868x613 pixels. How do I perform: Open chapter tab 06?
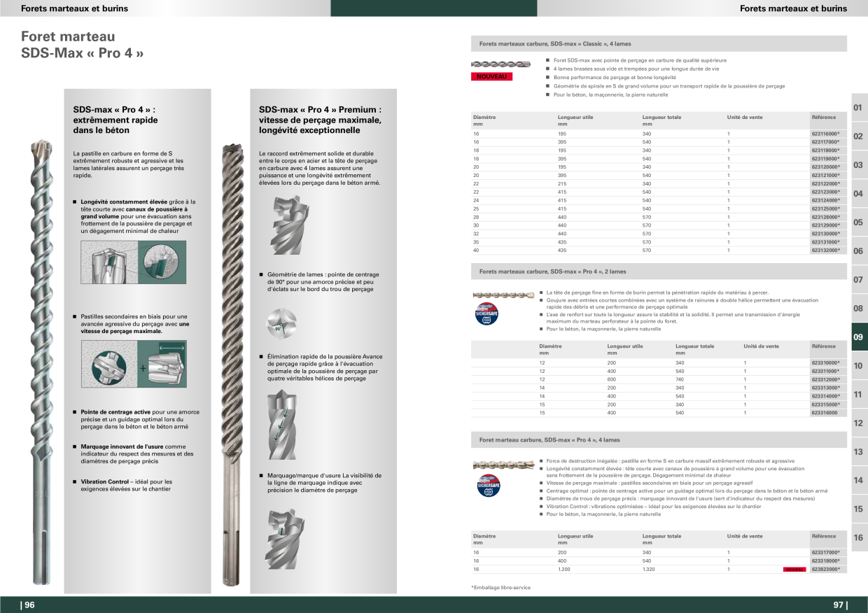(x=859, y=251)
